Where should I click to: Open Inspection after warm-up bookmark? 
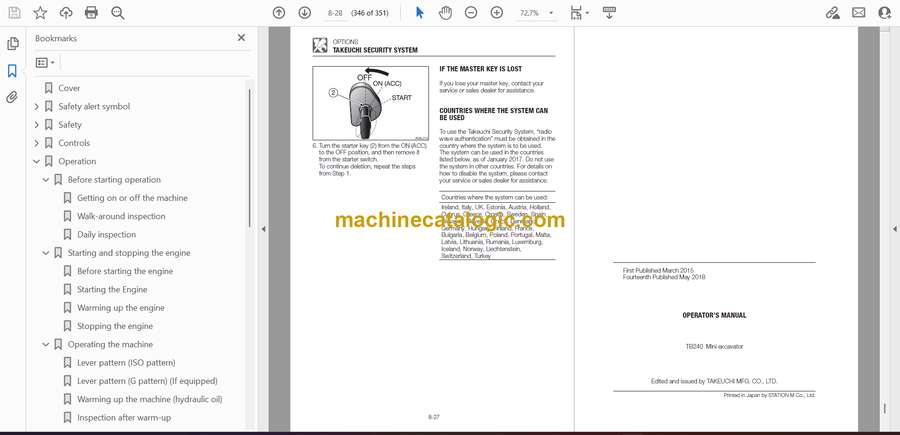point(124,417)
